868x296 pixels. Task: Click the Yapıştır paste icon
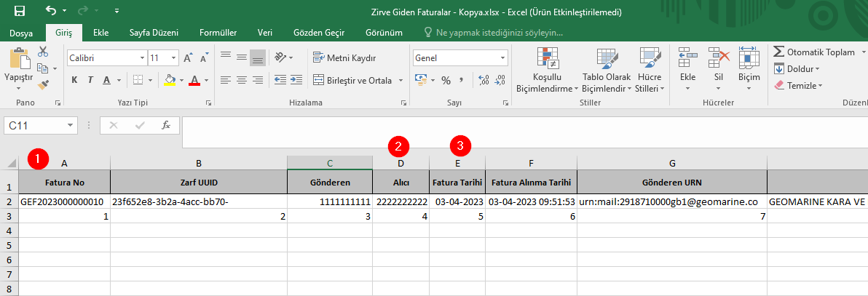(19, 58)
